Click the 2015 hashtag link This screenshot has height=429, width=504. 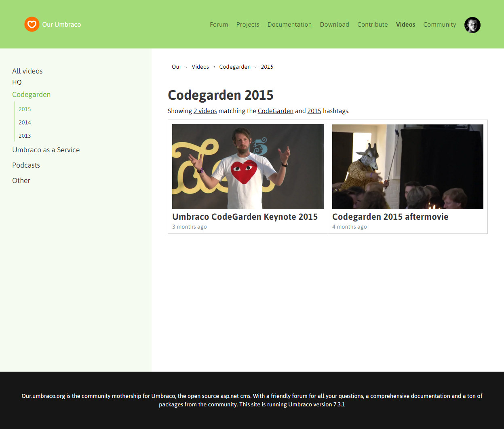pyautogui.click(x=314, y=111)
